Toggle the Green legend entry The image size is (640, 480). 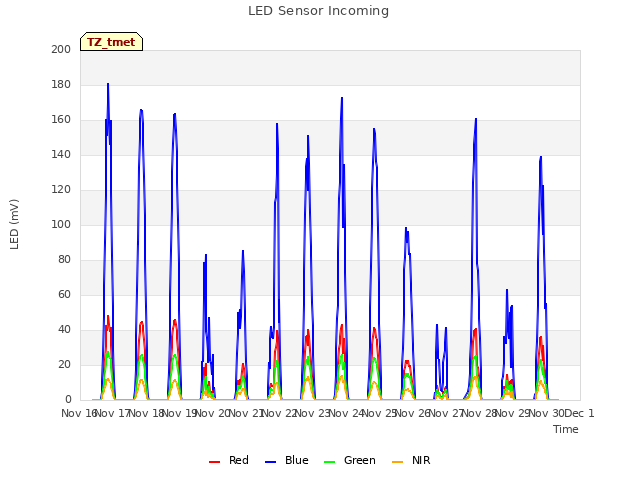(x=349, y=460)
